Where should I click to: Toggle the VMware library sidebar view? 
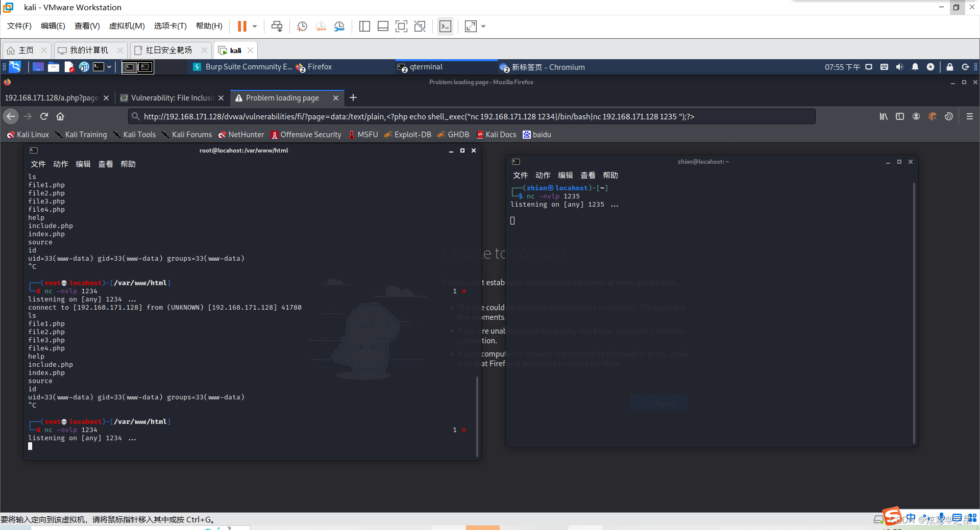364,26
